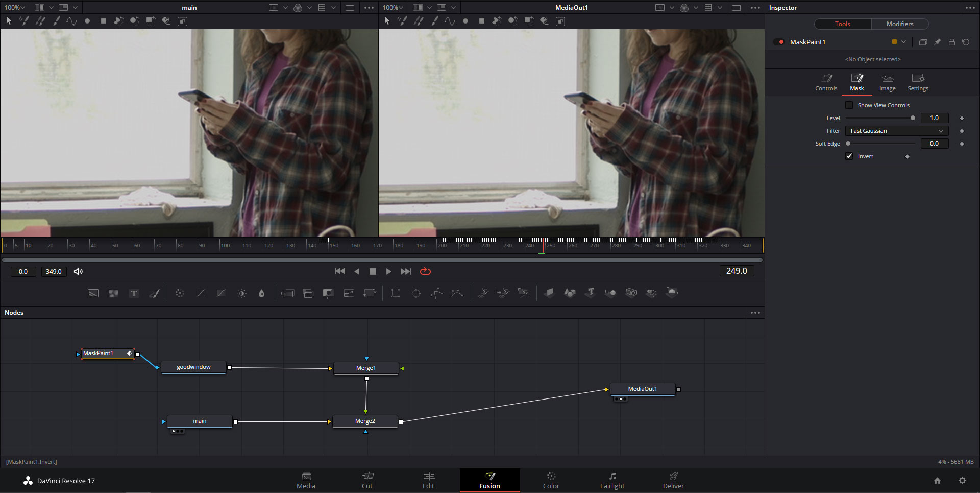
Task: Select the Polyline Stroke tool in main viewer
Action: point(71,21)
